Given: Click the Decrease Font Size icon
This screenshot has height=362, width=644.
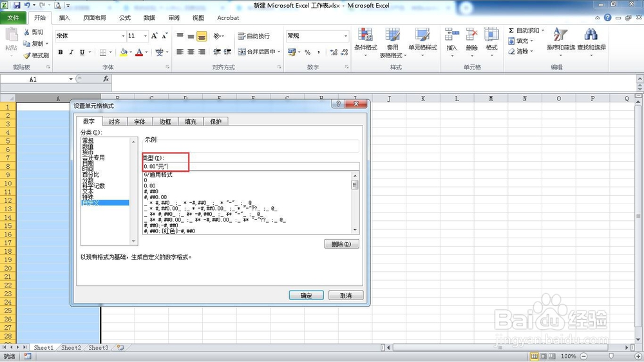Looking at the screenshot, I should (164, 36).
